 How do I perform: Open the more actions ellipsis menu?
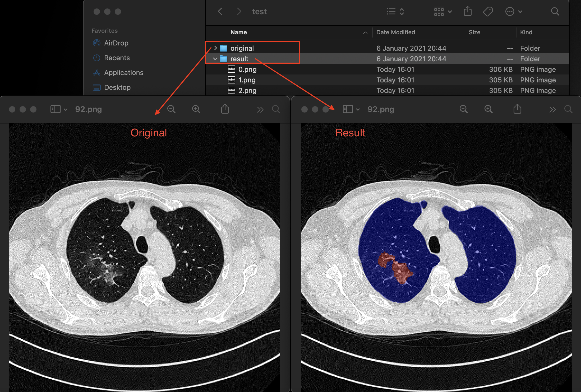pos(513,11)
